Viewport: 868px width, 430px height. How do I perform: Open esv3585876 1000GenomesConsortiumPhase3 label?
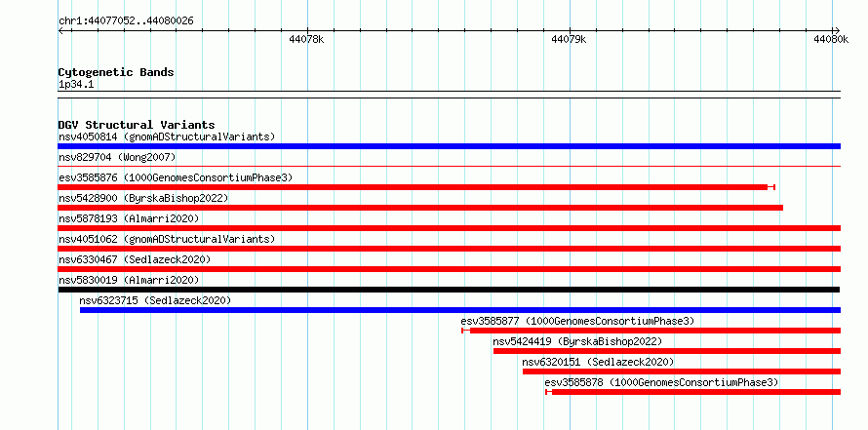[176, 178]
